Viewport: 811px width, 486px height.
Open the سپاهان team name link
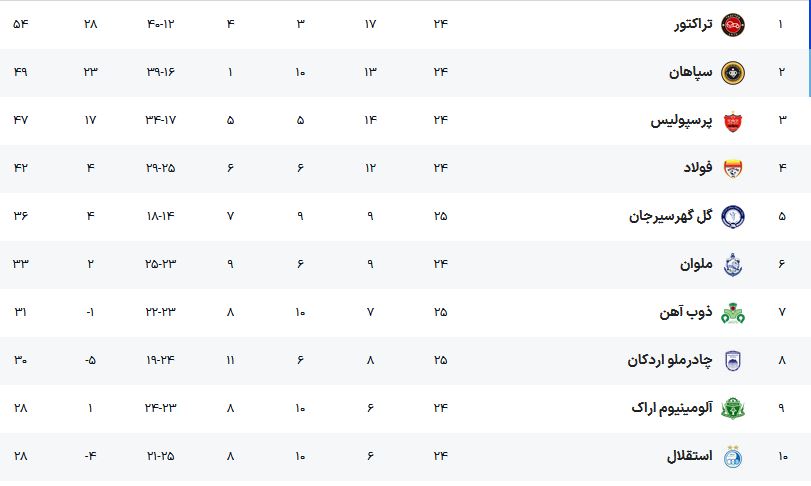click(x=690, y=72)
